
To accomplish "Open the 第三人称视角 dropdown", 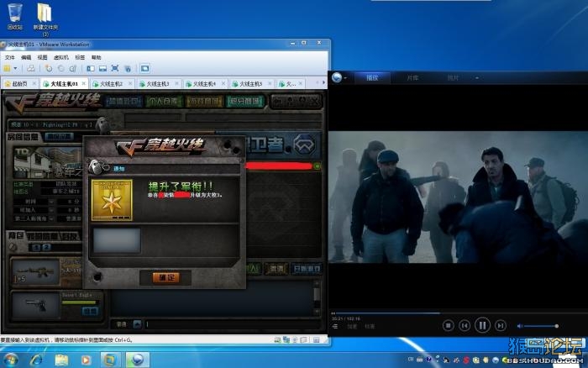I will (x=51, y=218).
